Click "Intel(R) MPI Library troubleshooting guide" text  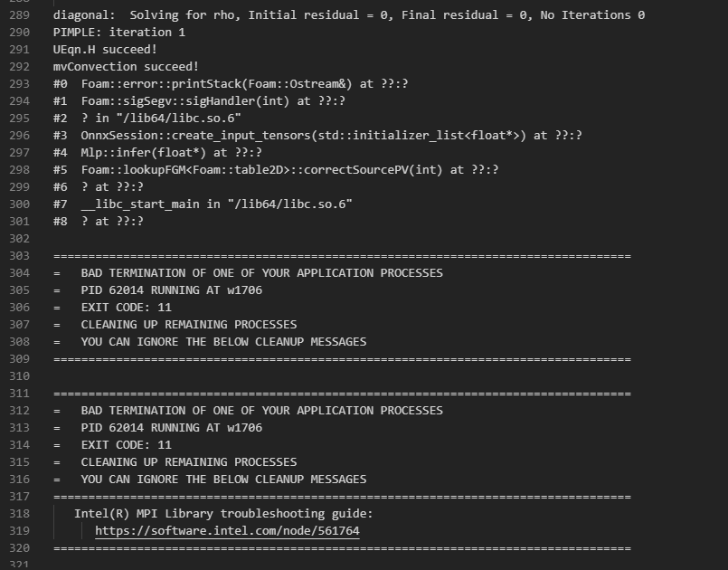[x=222, y=514]
